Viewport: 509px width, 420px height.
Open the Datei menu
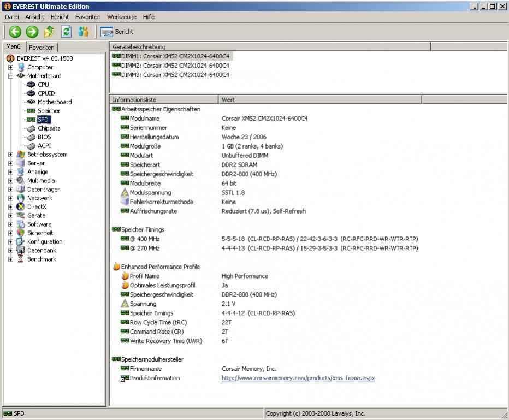click(x=12, y=17)
